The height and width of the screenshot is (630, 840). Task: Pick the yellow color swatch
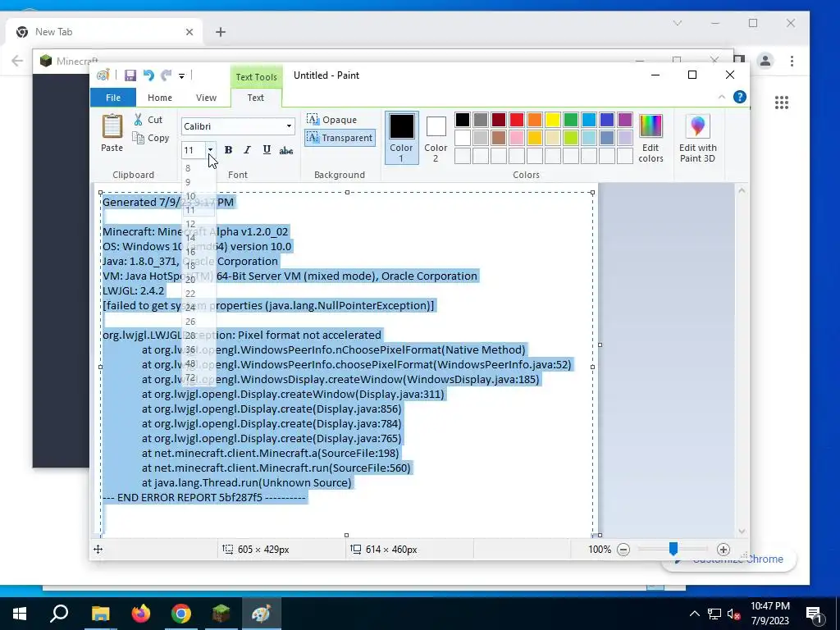(x=553, y=120)
